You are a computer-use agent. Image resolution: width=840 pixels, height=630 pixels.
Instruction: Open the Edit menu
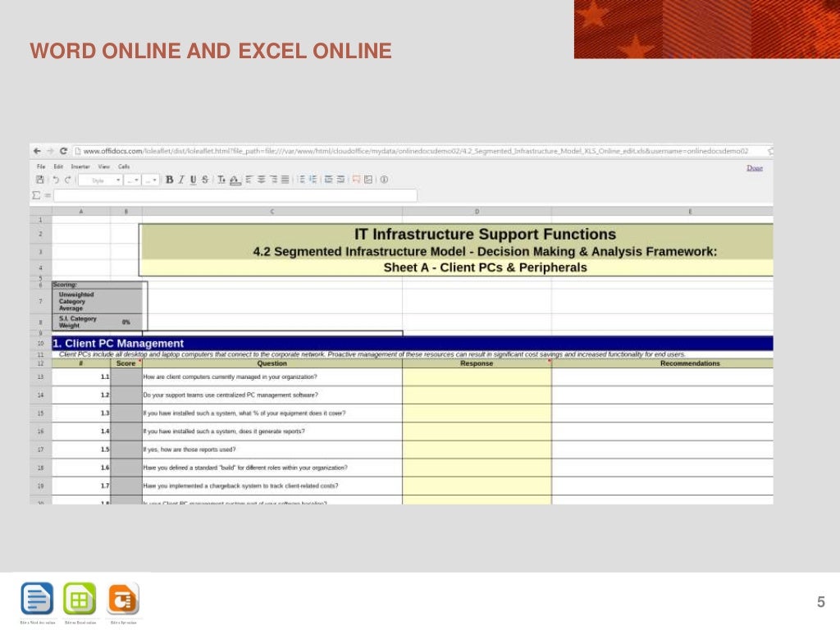tap(58, 167)
